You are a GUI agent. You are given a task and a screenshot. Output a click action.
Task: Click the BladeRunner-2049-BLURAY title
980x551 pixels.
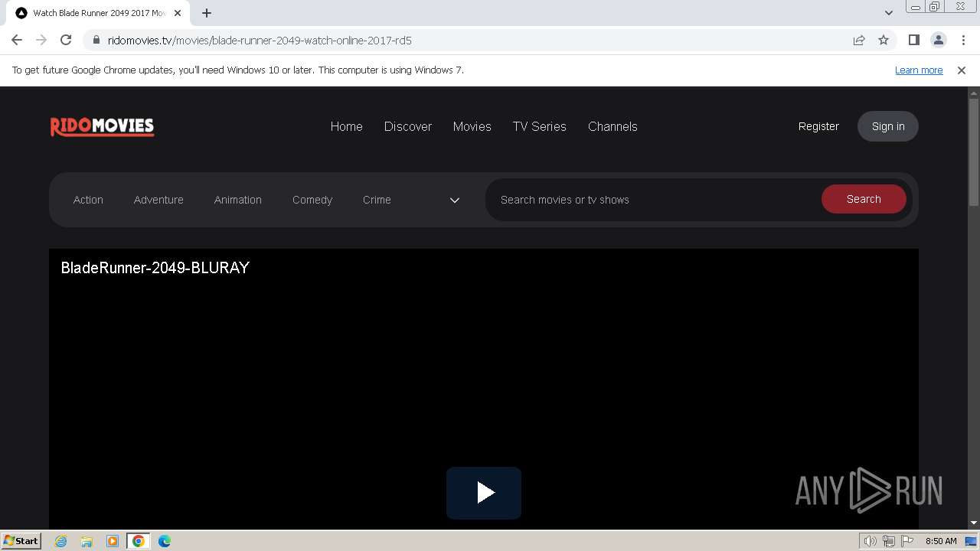[x=155, y=268]
